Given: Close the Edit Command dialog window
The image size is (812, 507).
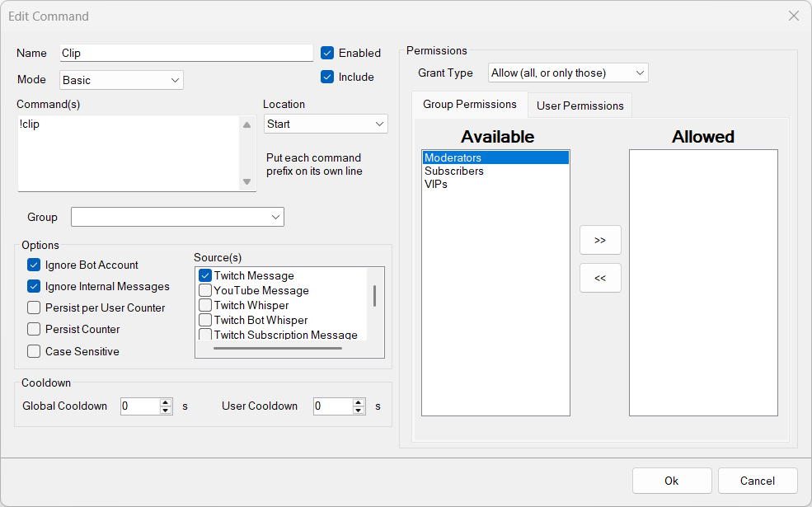Looking at the screenshot, I should pos(793,16).
